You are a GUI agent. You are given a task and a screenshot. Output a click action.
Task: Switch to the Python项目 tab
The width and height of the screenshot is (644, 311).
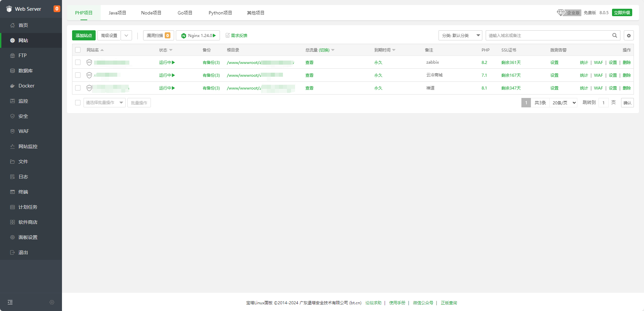[220, 13]
